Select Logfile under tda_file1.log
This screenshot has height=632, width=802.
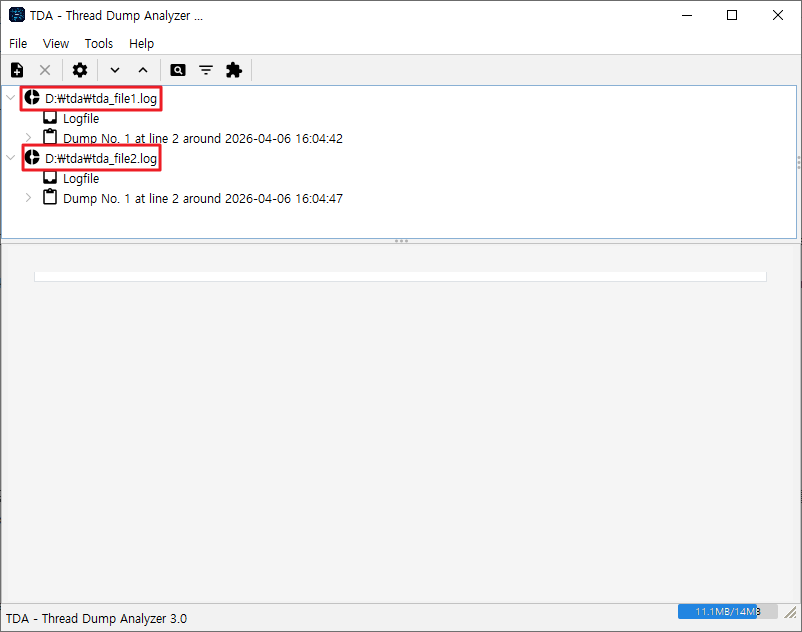click(80, 119)
